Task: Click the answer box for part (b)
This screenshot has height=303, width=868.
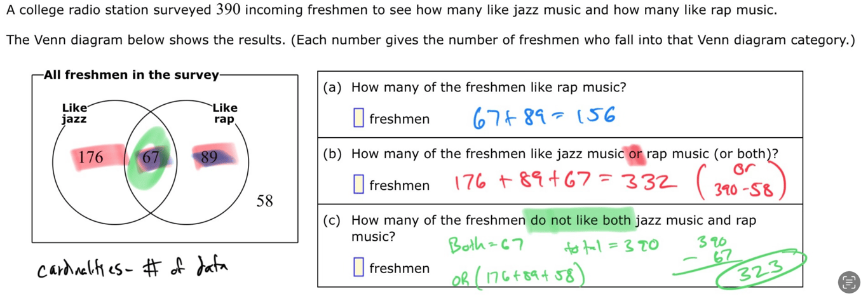Action: [x=358, y=185]
